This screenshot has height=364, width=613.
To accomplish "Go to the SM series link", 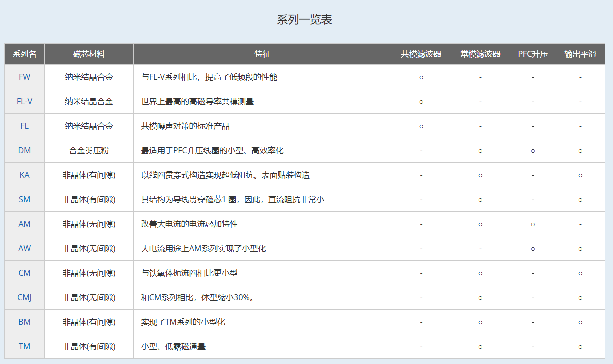I will (24, 199).
